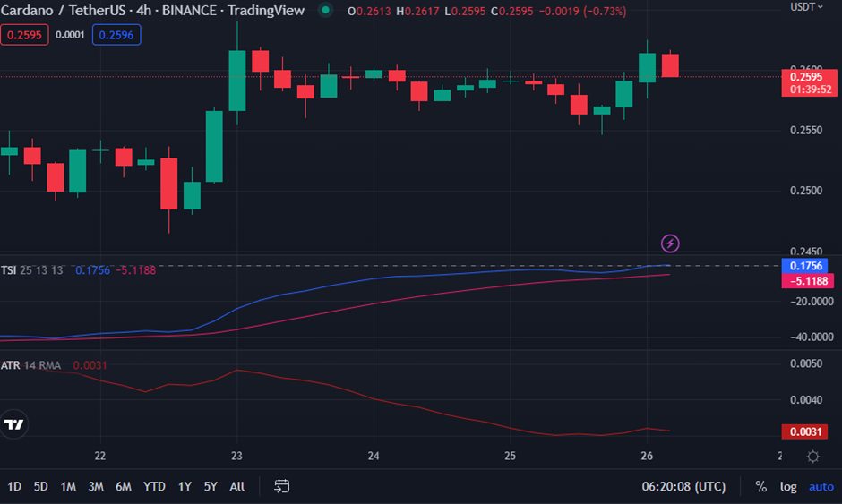Switch to the YTD time range
The image size is (842, 504).
pos(154,486)
